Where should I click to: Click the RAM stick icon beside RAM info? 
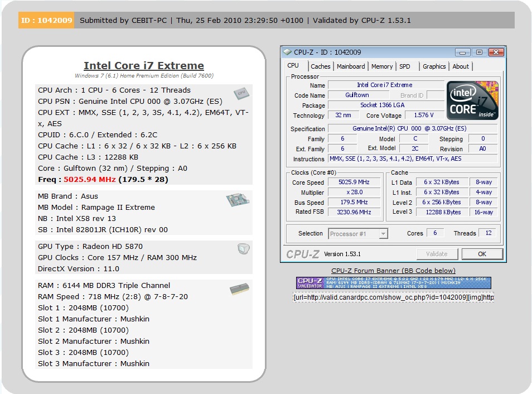pyautogui.click(x=240, y=289)
